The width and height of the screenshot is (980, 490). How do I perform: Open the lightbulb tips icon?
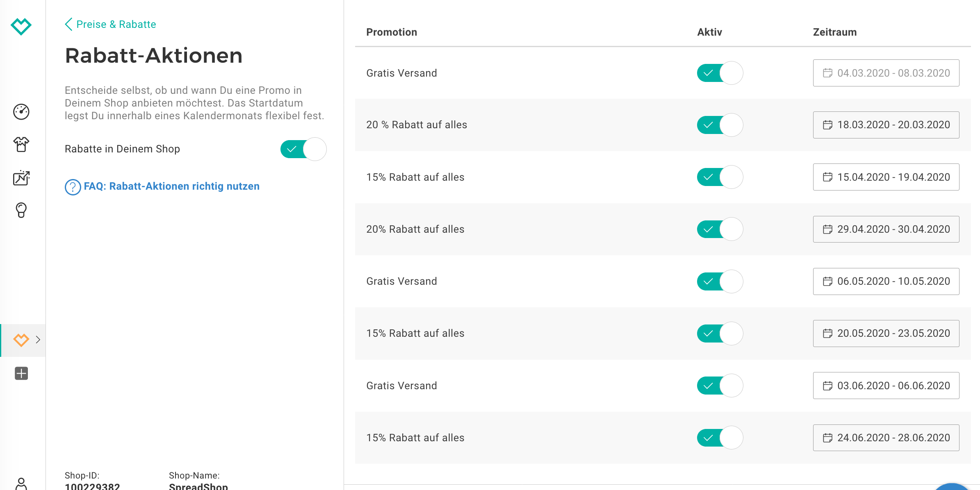21,210
